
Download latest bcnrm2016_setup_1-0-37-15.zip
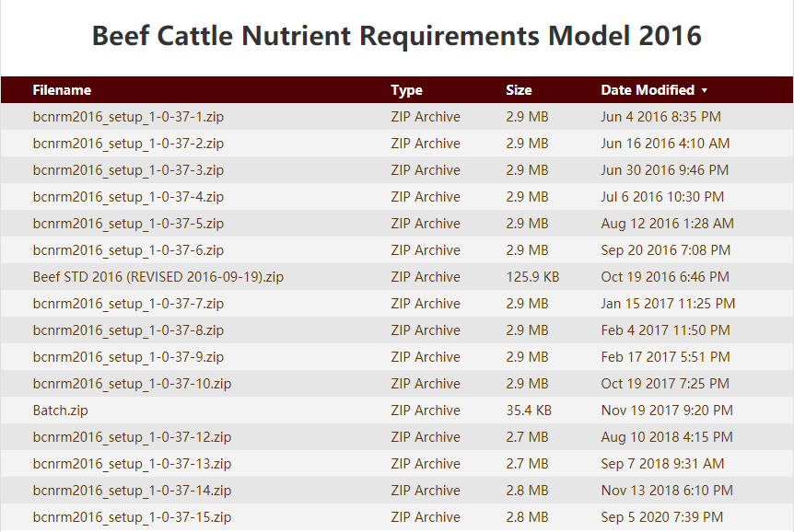(x=132, y=517)
